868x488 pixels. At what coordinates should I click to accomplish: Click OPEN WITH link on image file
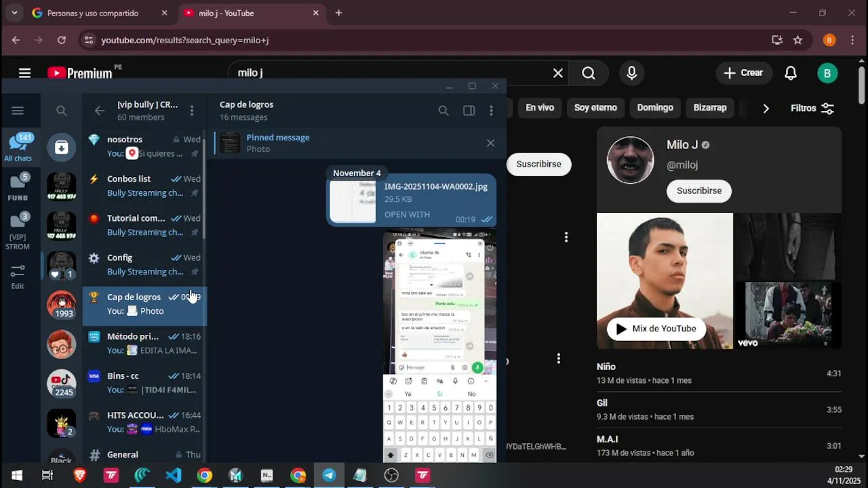pyautogui.click(x=407, y=214)
